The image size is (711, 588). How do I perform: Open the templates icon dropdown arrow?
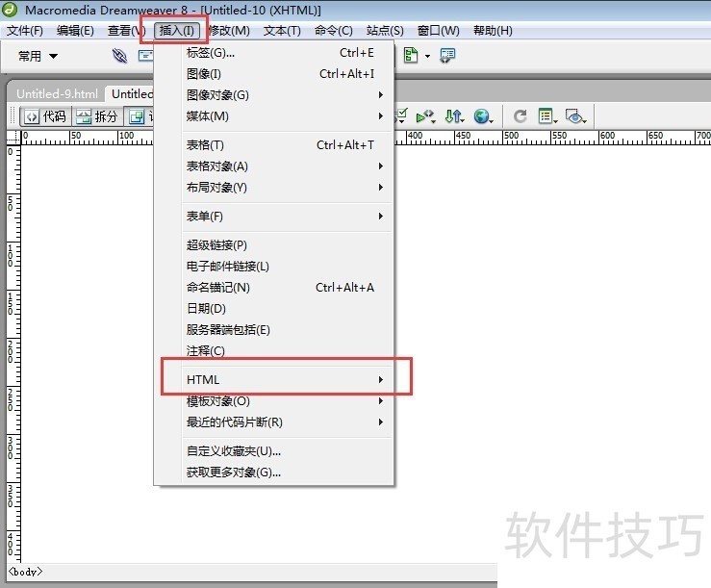pyautogui.click(x=427, y=56)
